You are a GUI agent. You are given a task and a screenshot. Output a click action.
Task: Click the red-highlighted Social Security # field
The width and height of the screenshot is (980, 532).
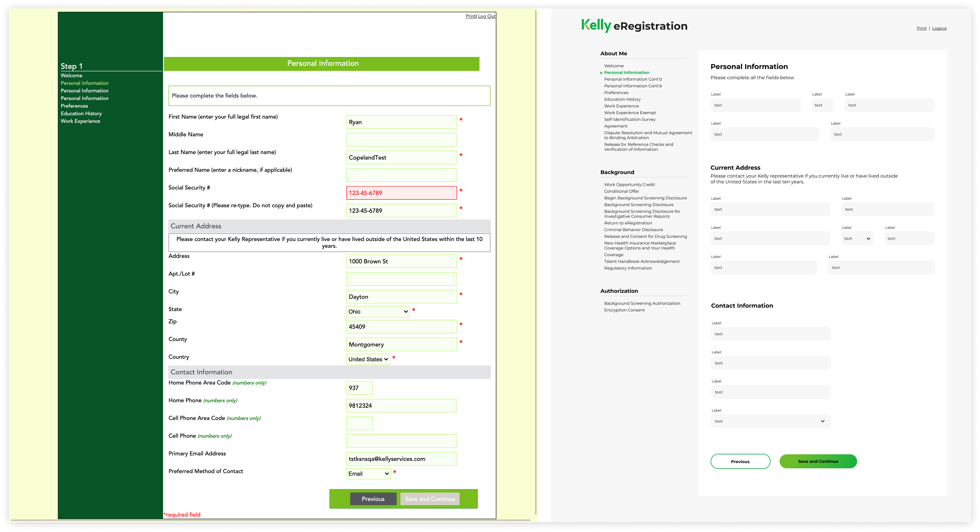401,193
